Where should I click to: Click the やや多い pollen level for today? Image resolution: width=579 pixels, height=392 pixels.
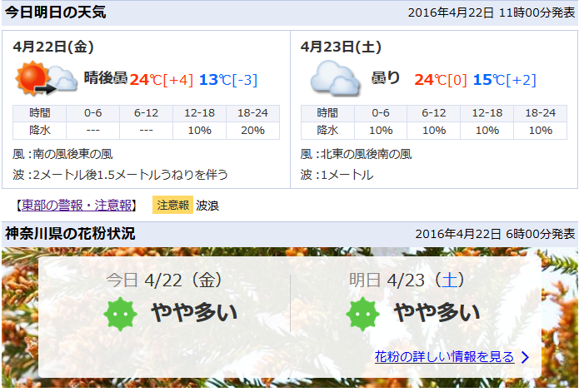pos(194,312)
